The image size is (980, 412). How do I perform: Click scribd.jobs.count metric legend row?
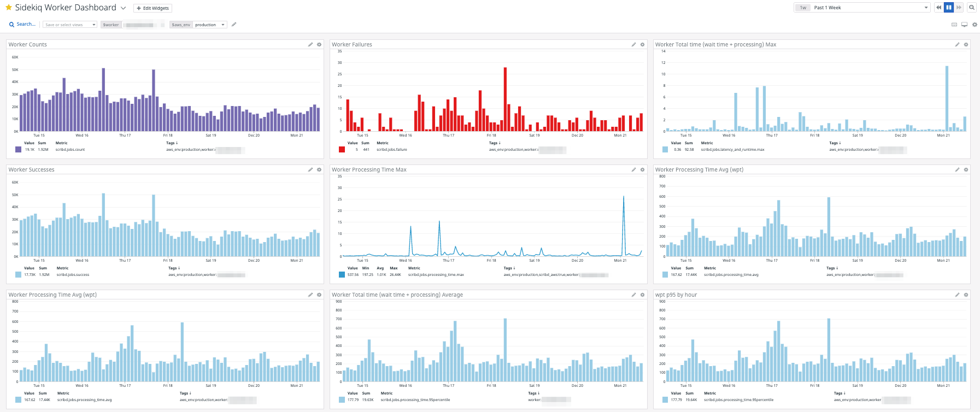click(x=130, y=150)
